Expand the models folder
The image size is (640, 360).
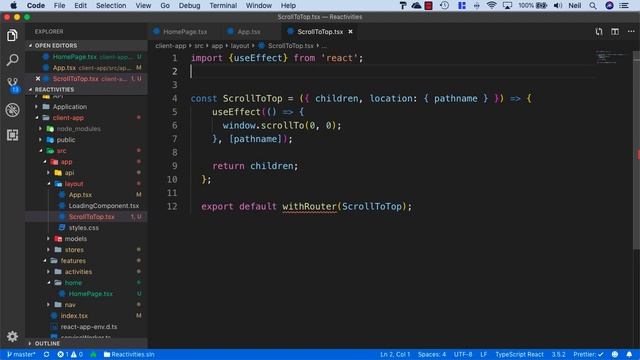[x=76, y=239]
